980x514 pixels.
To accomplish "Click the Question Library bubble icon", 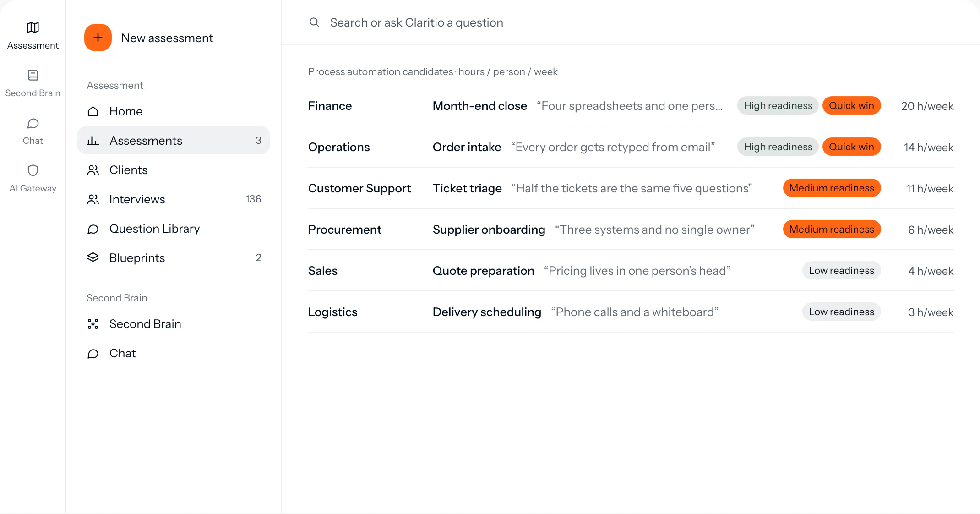I will tap(93, 229).
